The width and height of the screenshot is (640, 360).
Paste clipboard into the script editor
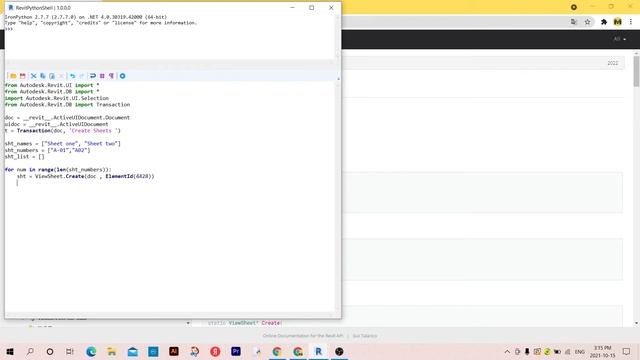click(52, 76)
